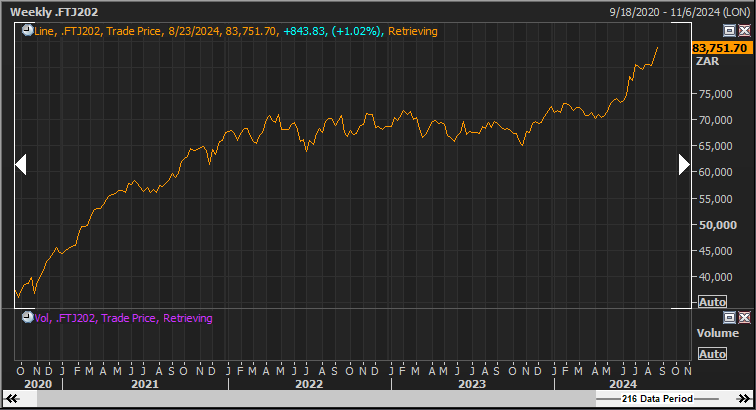Jump to latest data with double-right arrow
The image size is (756, 410).
pos(743,398)
